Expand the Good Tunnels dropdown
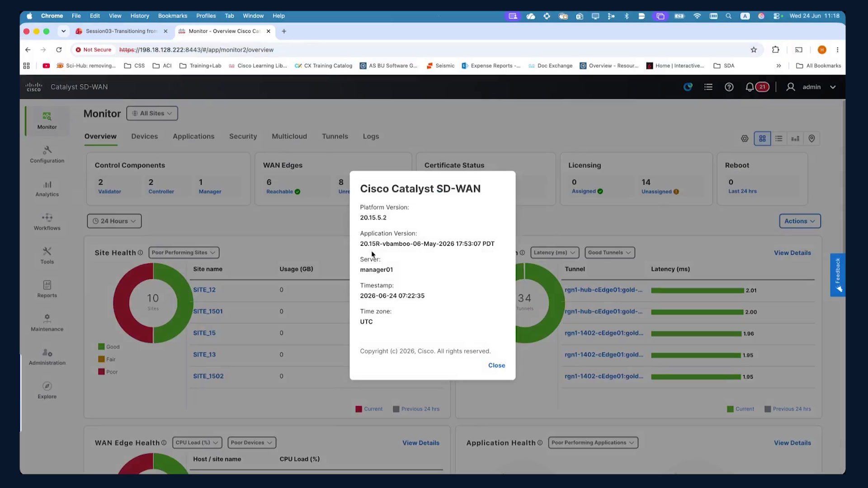The height and width of the screenshot is (488, 868). point(609,253)
